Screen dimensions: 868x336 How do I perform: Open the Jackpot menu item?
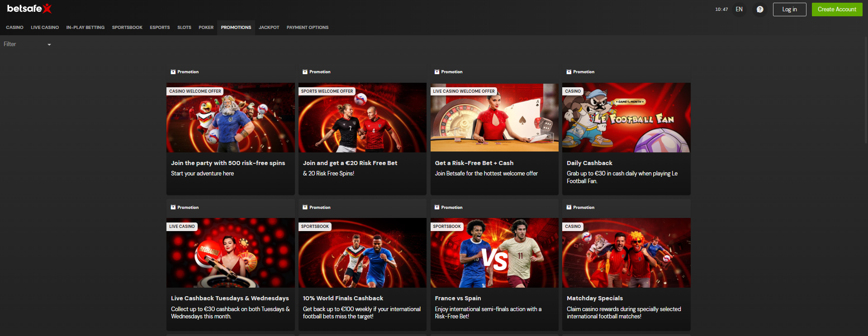point(269,28)
